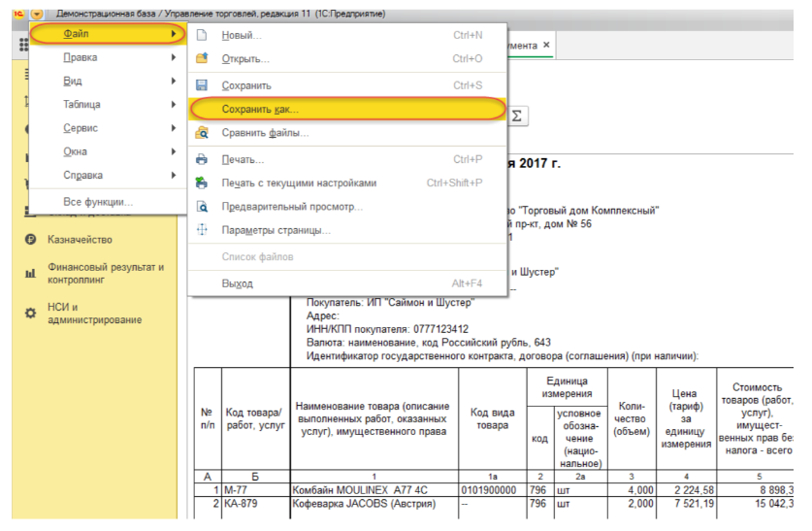This screenshot has width=812, height=531.
Task: Click the НСИ и администрирование gear icon
Action: click(30, 313)
